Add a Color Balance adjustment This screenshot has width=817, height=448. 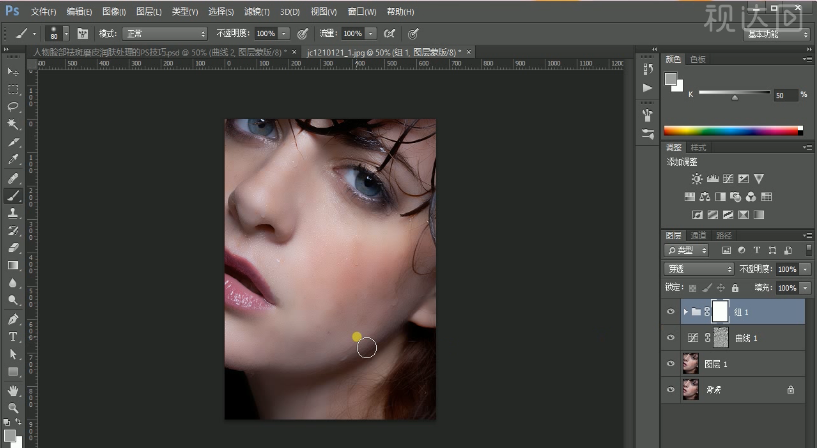click(705, 197)
